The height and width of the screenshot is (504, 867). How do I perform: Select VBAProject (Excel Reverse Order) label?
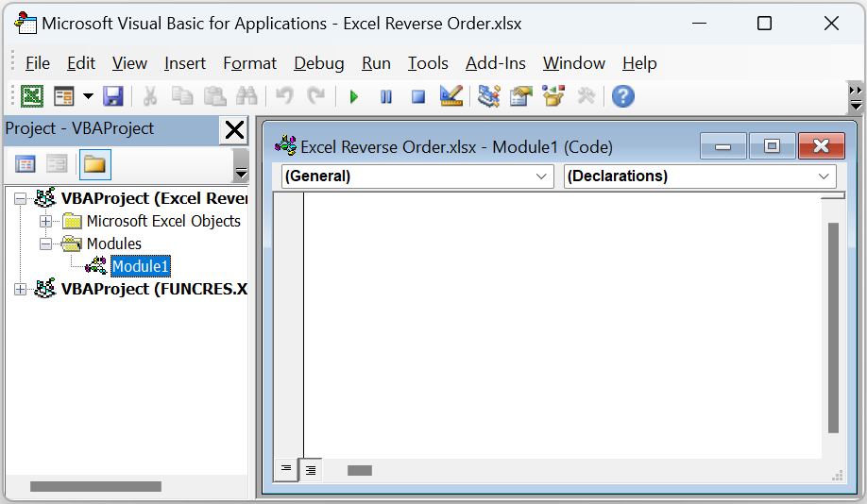[154, 198]
